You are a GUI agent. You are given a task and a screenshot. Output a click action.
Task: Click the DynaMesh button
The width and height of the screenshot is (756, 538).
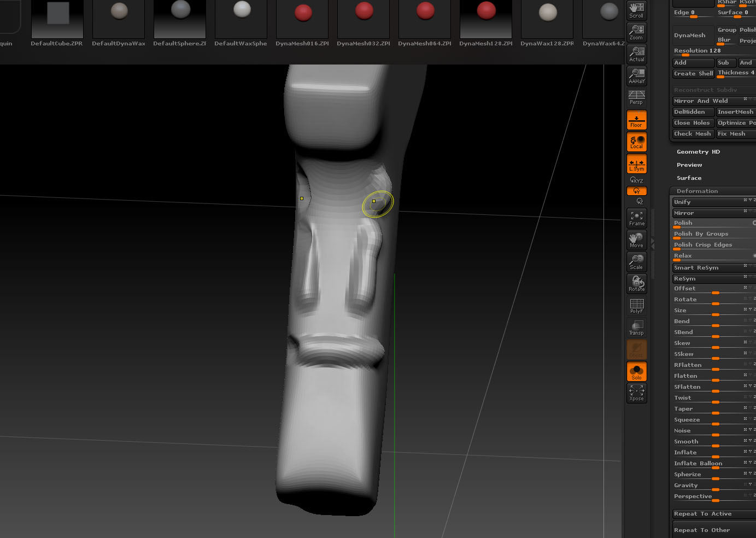pos(693,35)
